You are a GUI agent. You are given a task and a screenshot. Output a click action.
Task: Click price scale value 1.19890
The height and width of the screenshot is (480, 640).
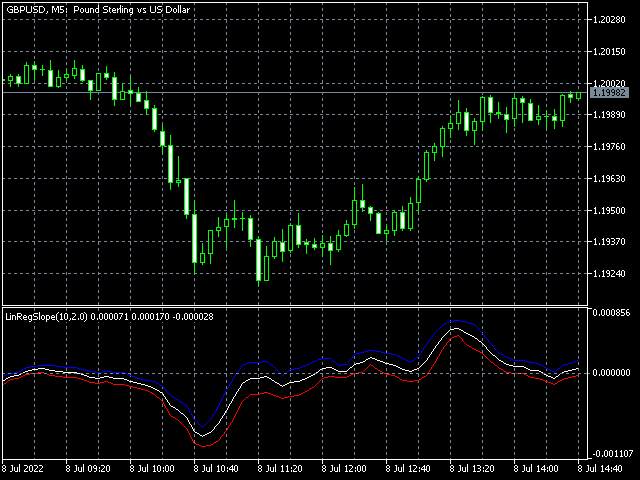coord(609,115)
